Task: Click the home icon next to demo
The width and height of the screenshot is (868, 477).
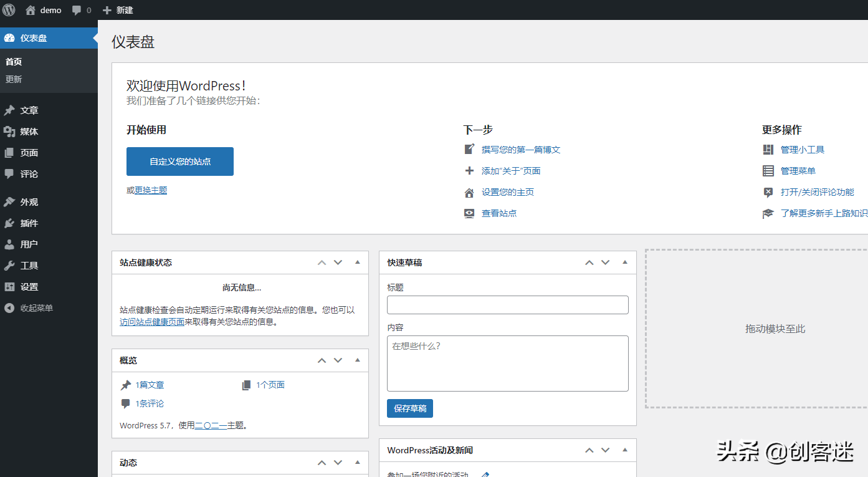Action: (x=30, y=9)
